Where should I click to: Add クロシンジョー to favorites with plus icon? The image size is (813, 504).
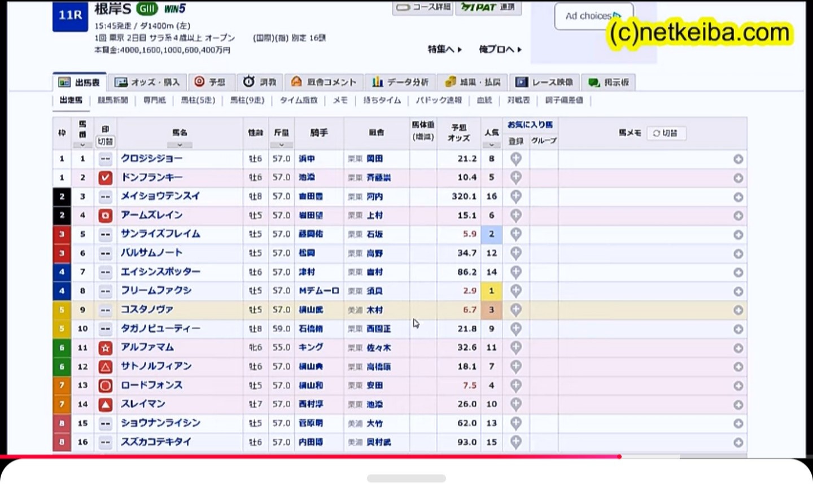[515, 159]
